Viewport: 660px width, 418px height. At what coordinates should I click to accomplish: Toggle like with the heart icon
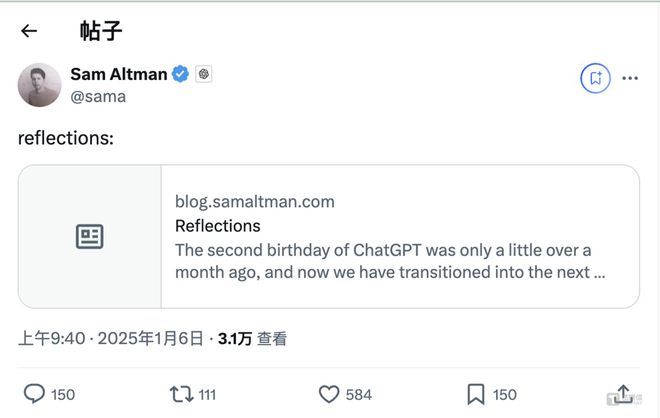pyautogui.click(x=326, y=394)
